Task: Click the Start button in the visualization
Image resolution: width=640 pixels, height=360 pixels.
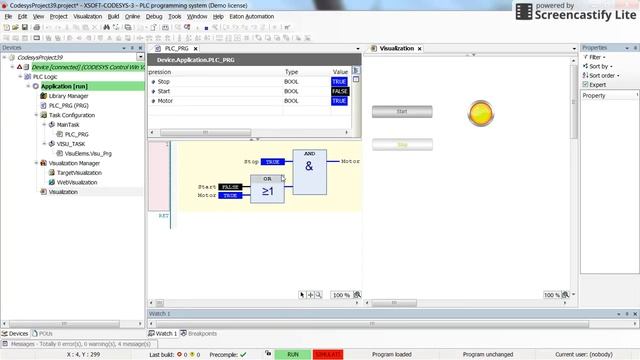Action: point(402,111)
